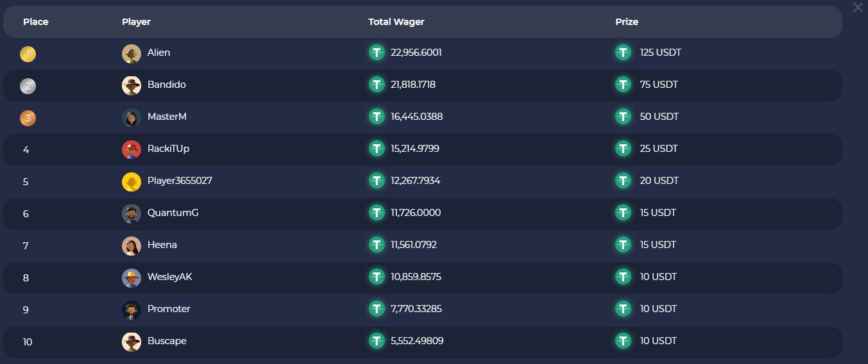Close the leaderboard with the X button

(x=858, y=7)
